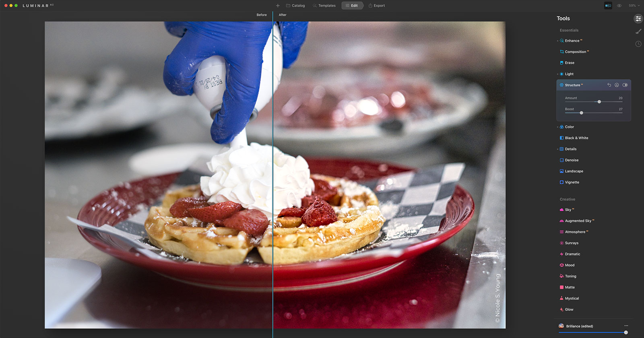Click the plus icon to add photos
Viewport: 644px width, 338px height.
click(x=278, y=6)
